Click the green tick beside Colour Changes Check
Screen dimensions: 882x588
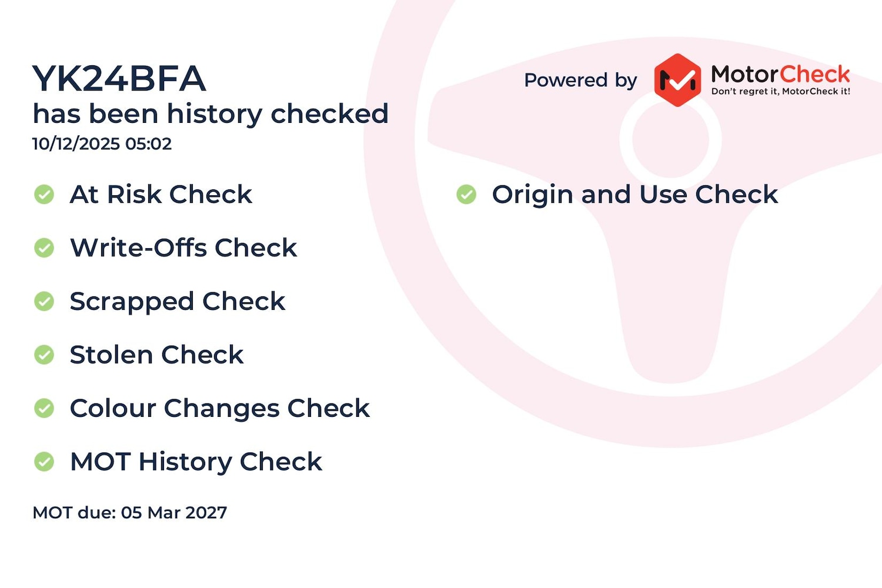click(x=44, y=408)
